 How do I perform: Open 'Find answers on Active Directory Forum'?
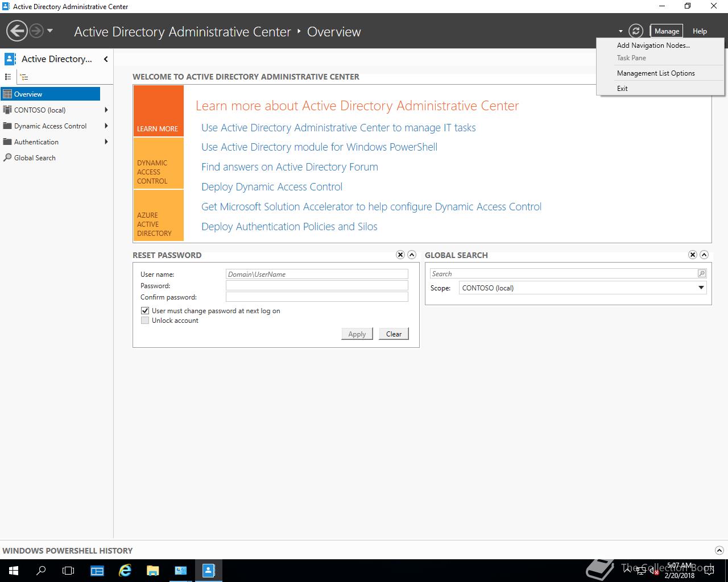point(289,167)
